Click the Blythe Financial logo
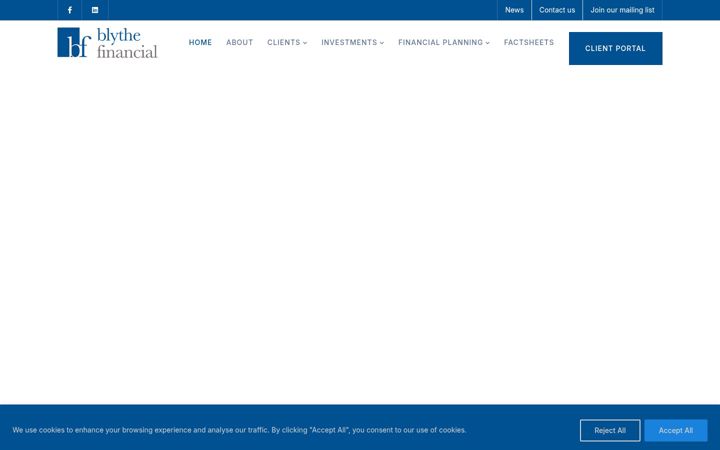Image resolution: width=720 pixels, height=450 pixels. 107,43
